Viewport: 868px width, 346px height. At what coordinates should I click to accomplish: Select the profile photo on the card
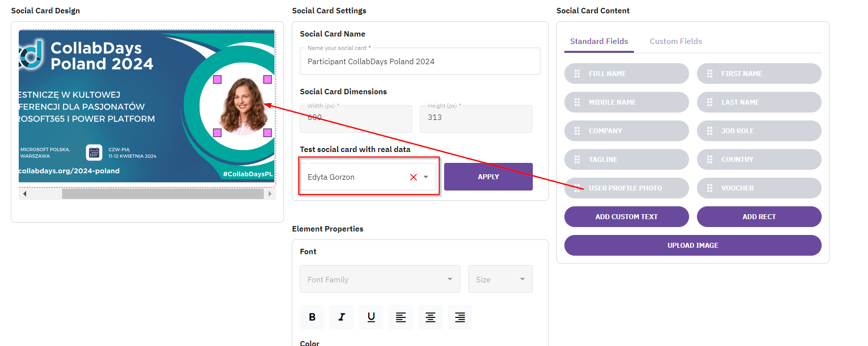click(x=243, y=106)
